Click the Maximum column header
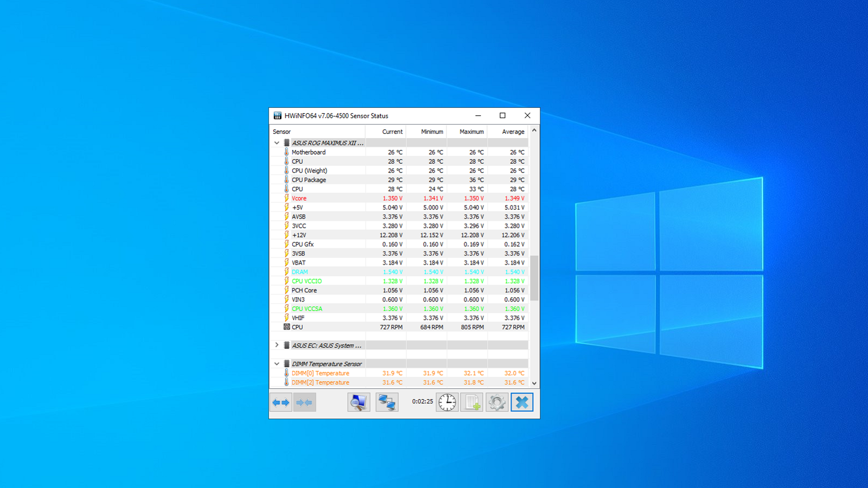 pos(471,132)
